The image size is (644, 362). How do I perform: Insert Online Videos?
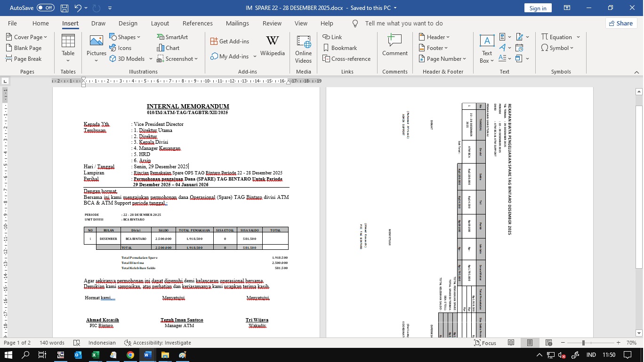pyautogui.click(x=303, y=49)
